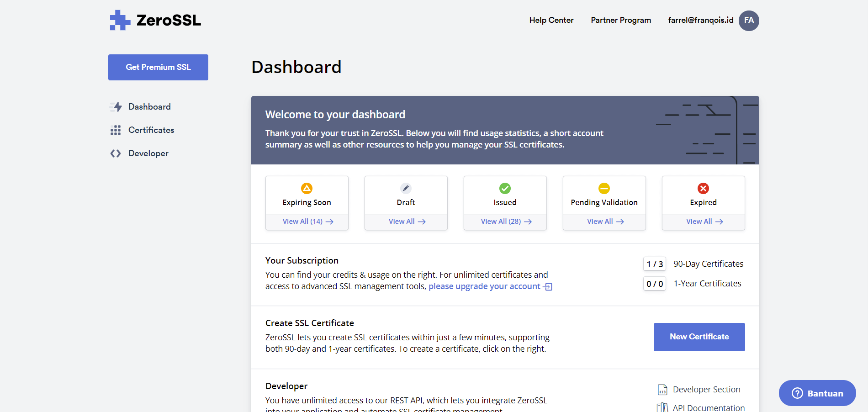Open the API Documentation link
This screenshot has height=412, width=868.
point(709,407)
